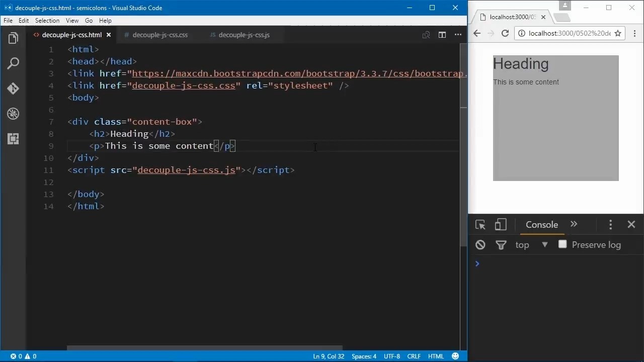Open the Search view in activity bar
Viewport: 644px width, 362px height.
click(13, 63)
